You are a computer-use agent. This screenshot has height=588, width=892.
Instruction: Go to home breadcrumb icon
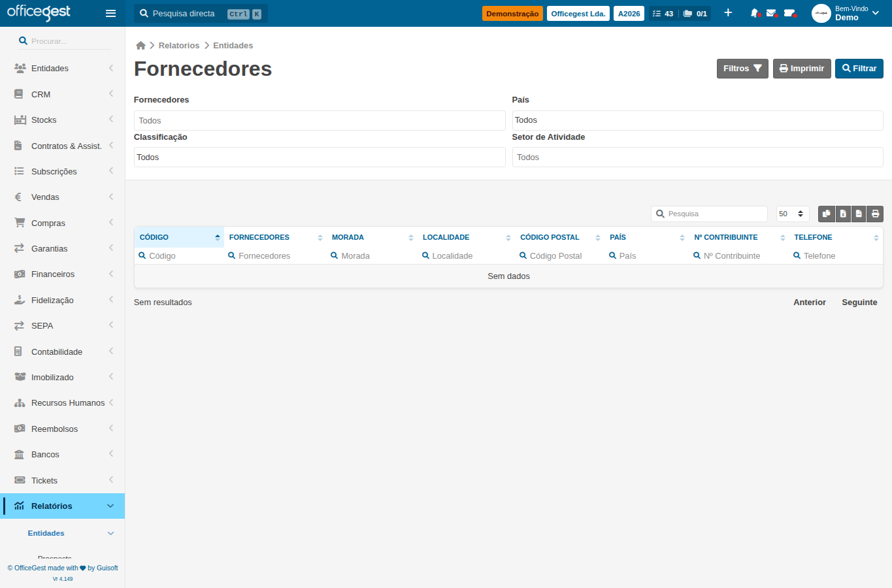(x=140, y=46)
